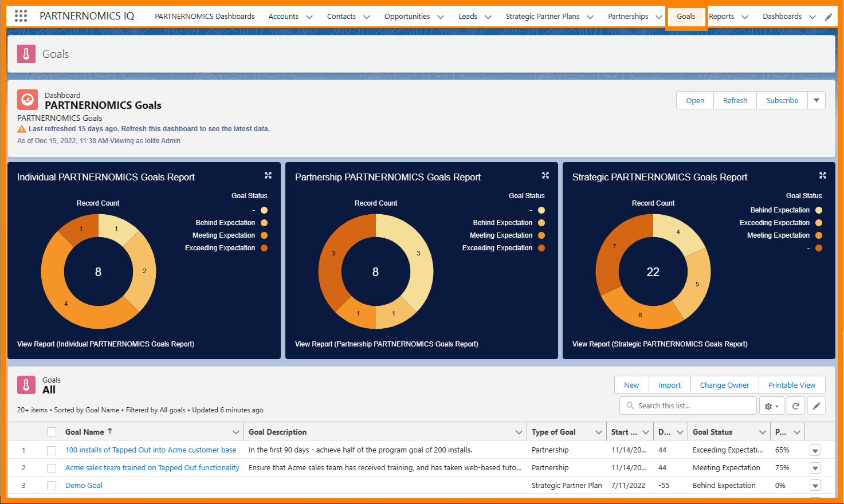This screenshot has height=504, width=844.
Task: Switch to the Dashboards tab
Action: tap(782, 17)
